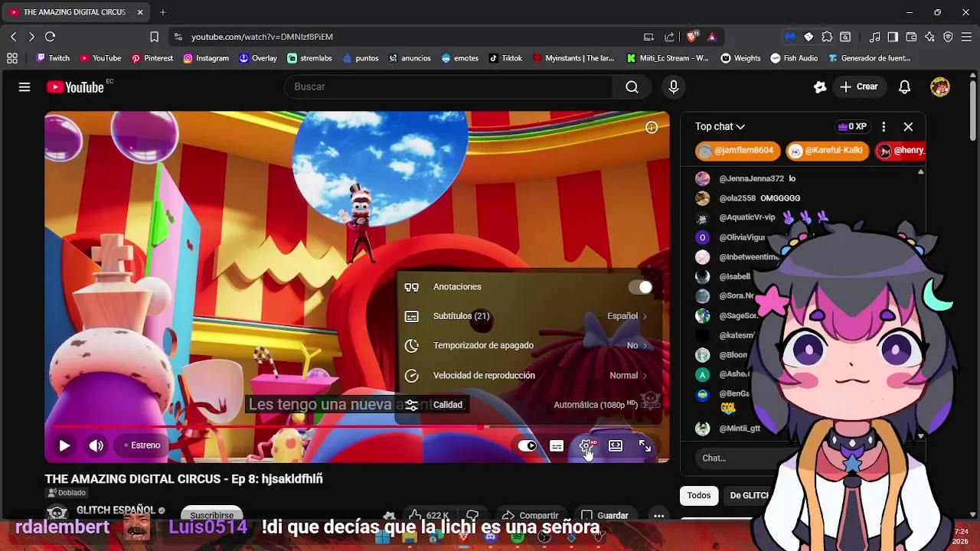Open the browser sidebar panel icon
The width and height of the screenshot is (980, 551).
893,37
